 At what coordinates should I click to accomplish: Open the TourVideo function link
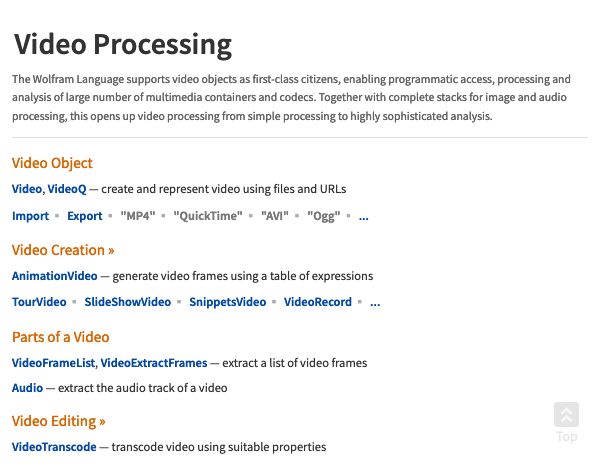(39, 302)
